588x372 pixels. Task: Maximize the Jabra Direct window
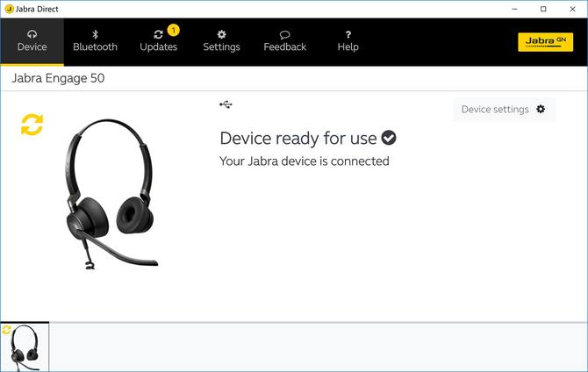(x=543, y=9)
